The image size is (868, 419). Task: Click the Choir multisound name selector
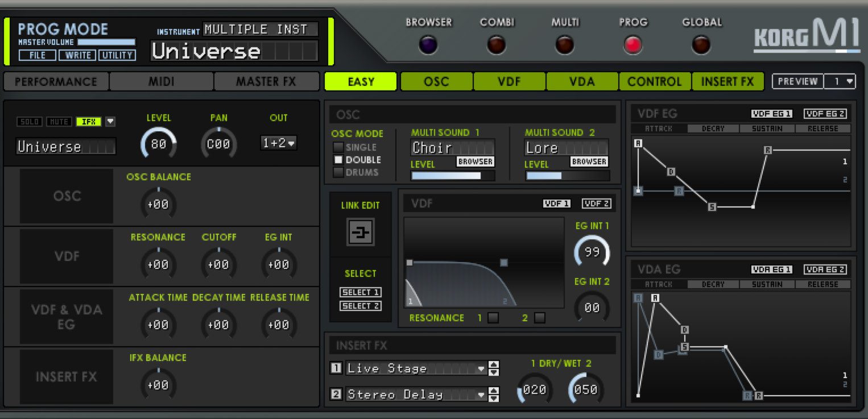coord(452,148)
